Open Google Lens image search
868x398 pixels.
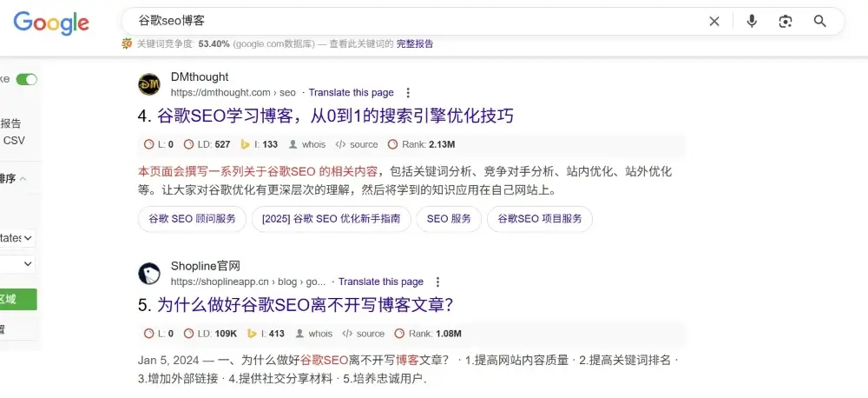pyautogui.click(x=785, y=22)
